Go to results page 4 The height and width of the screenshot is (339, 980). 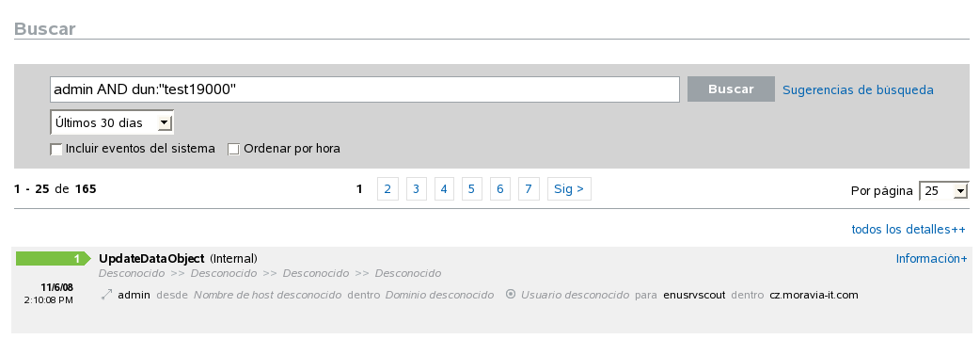pyautogui.click(x=444, y=189)
